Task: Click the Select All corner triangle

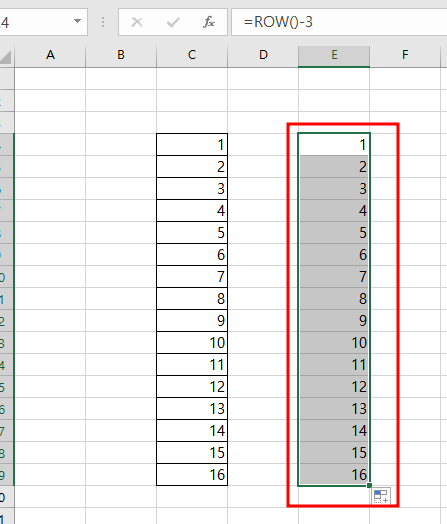Action: (x=7, y=57)
